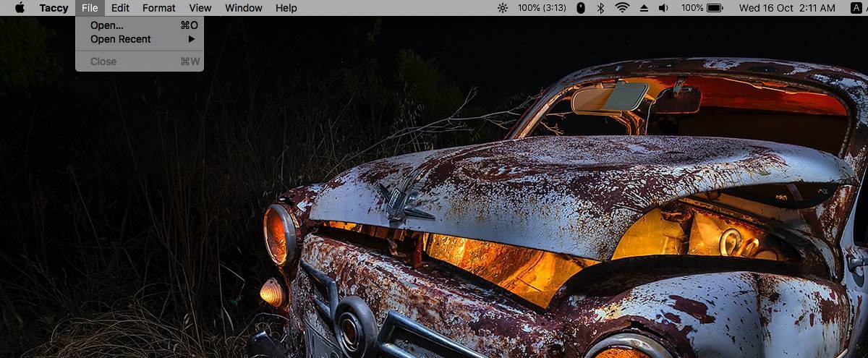Open the Wi-Fi menu icon
This screenshot has width=868, height=358.
click(622, 8)
